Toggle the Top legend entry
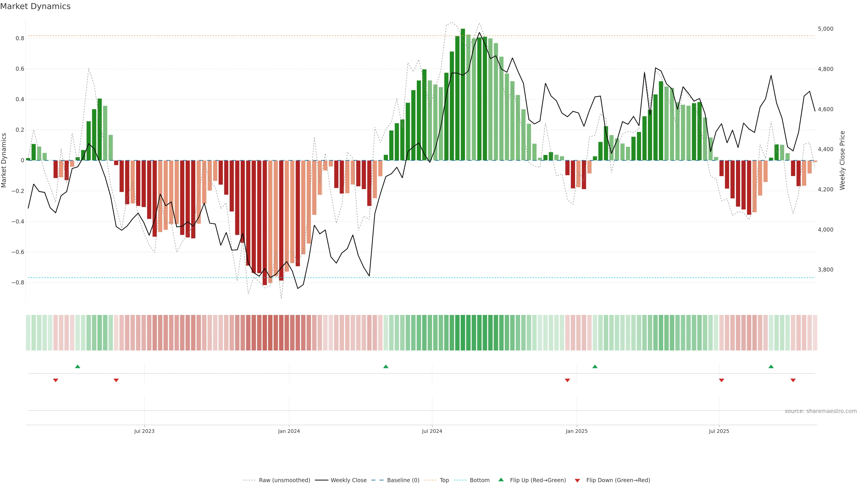 444,480
